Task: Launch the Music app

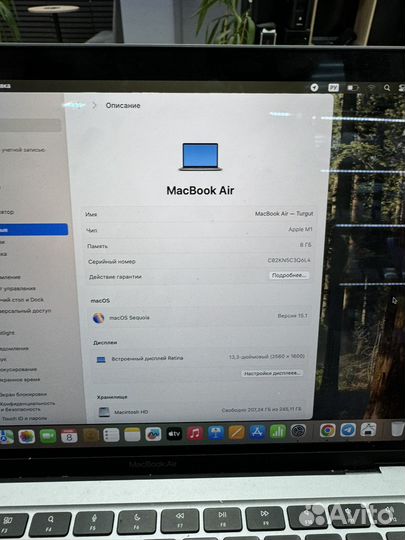Action: tap(195, 433)
